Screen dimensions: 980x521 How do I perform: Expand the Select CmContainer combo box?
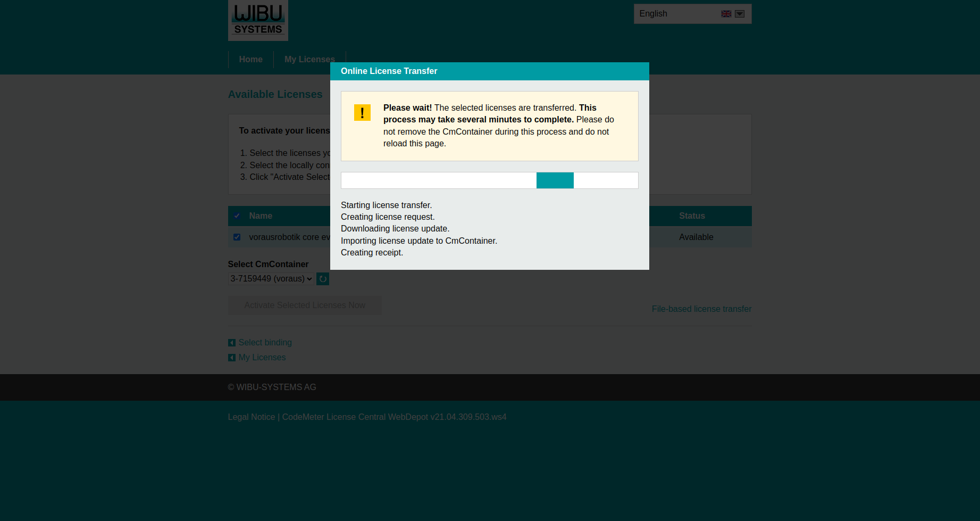(x=271, y=279)
